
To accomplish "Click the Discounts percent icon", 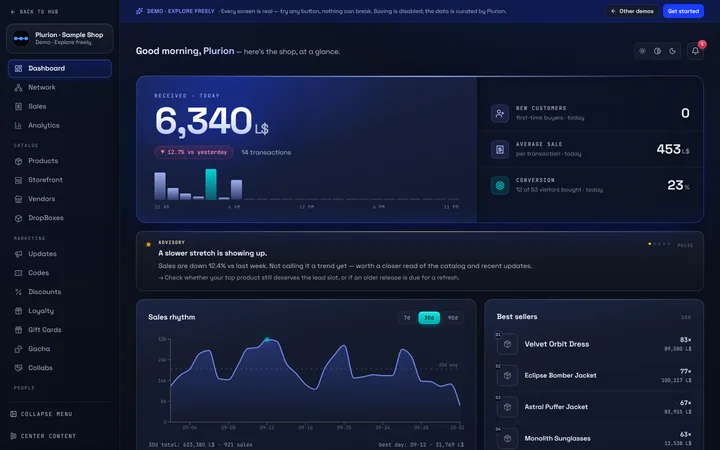I will click(18, 292).
